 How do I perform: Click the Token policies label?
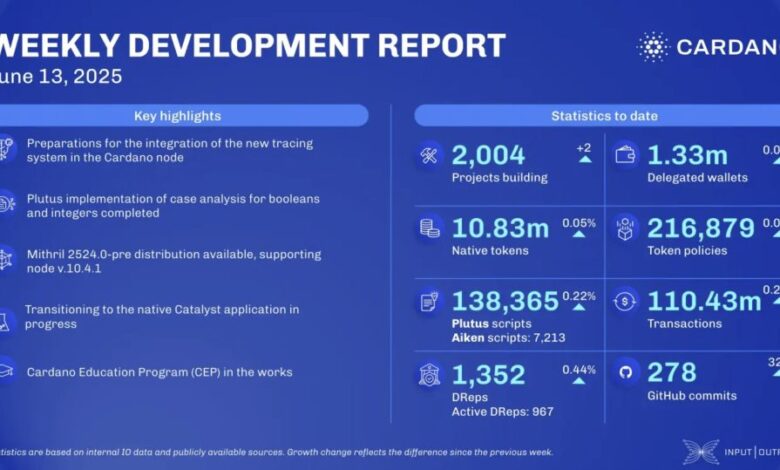(687, 251)
